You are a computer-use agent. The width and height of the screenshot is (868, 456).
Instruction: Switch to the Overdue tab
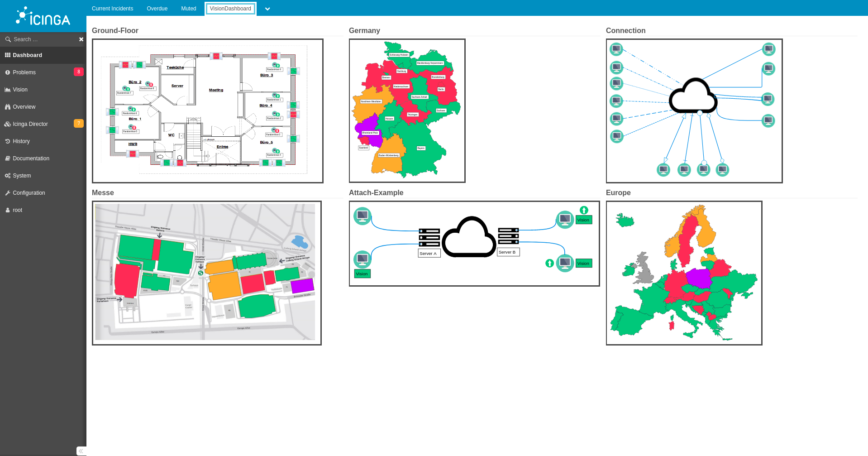(x=157, y=9)
